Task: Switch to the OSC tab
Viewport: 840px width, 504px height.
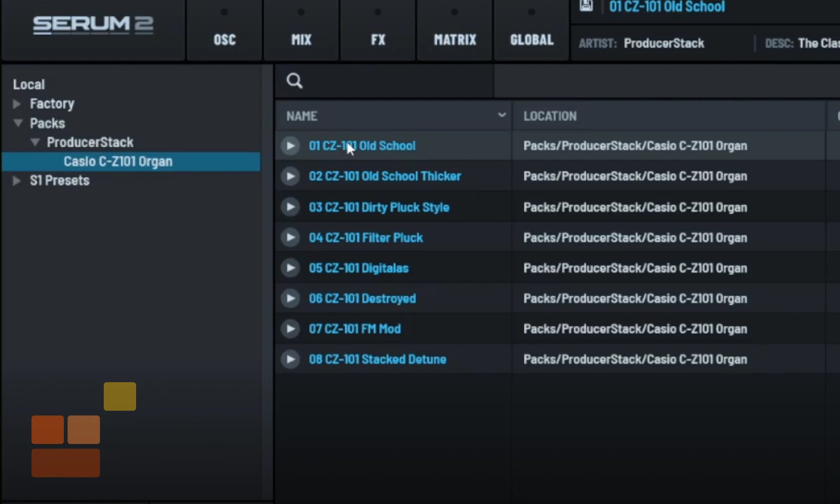Action: tap(224, 39)
